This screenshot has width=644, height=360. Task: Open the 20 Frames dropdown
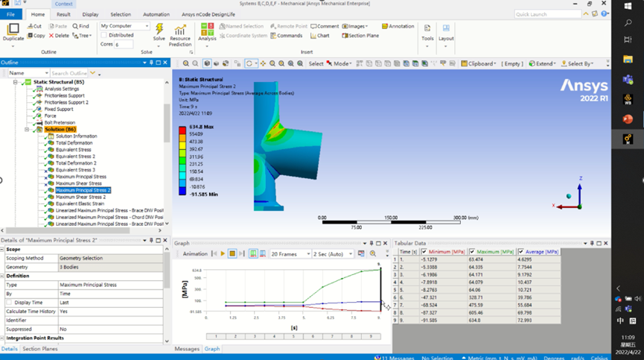click(290, 254)
